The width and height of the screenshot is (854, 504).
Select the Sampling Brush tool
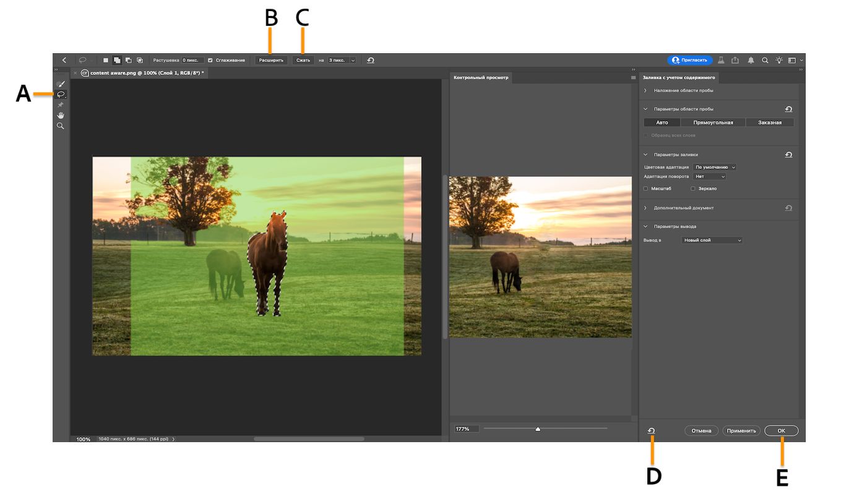[x=60, y=83]
